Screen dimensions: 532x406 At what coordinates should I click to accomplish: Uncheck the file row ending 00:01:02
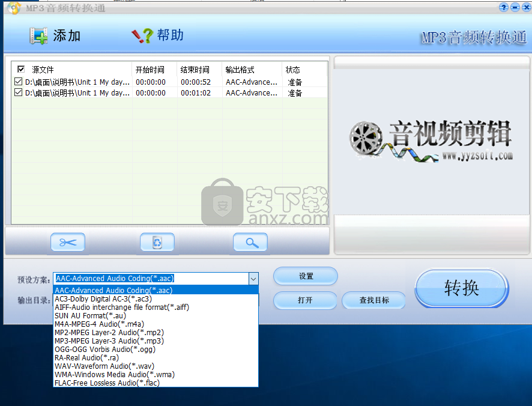click(19, 92)
